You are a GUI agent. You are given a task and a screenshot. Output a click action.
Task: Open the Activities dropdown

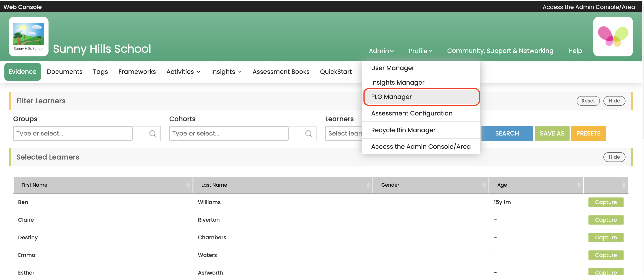[x=183, y=72]
